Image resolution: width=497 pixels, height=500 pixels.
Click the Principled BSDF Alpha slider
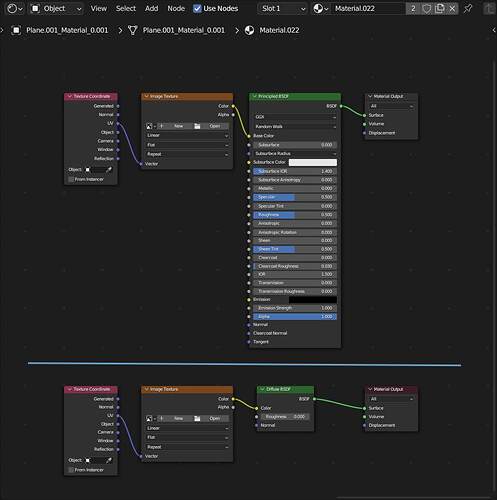[x=295, y=317]
